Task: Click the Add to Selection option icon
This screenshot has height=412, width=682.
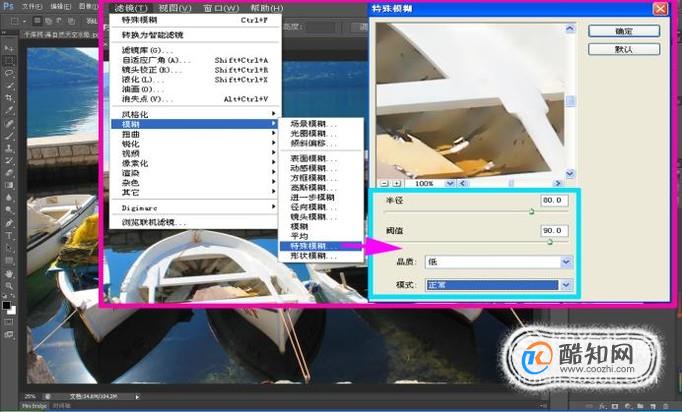Action: click(x=48, y=20)
